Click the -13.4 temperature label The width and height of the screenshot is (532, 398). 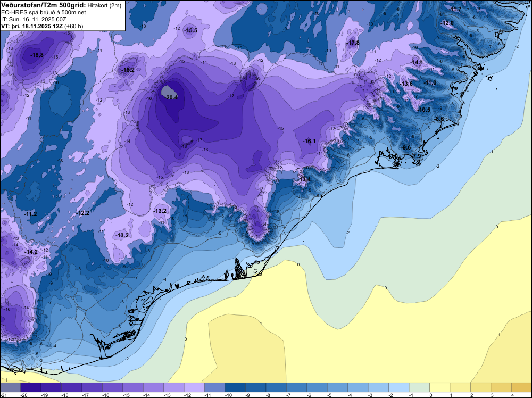coord(304,179)
